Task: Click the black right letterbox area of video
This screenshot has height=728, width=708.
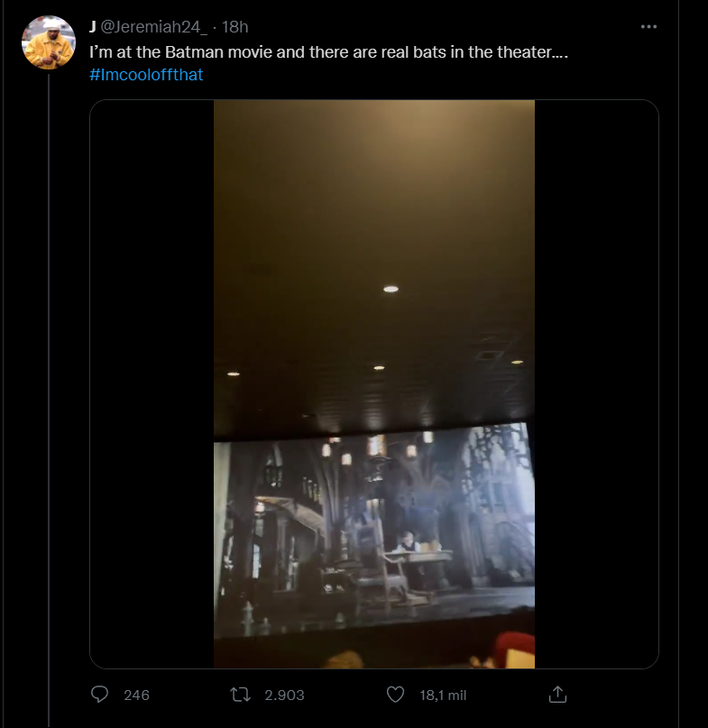Action: point(596,383)
